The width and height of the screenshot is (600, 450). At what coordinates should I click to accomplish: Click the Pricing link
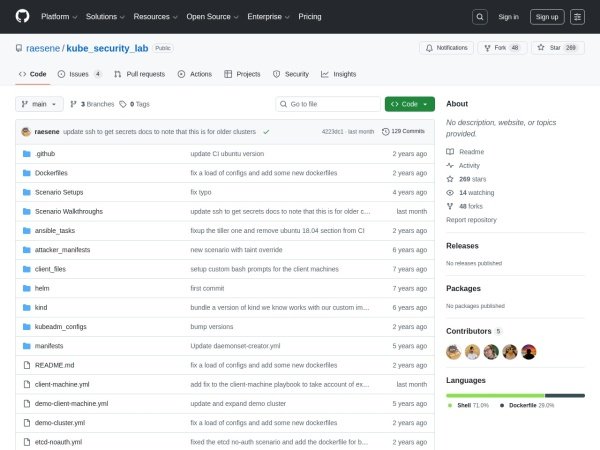pyautogui.click(x=310, y=17)
